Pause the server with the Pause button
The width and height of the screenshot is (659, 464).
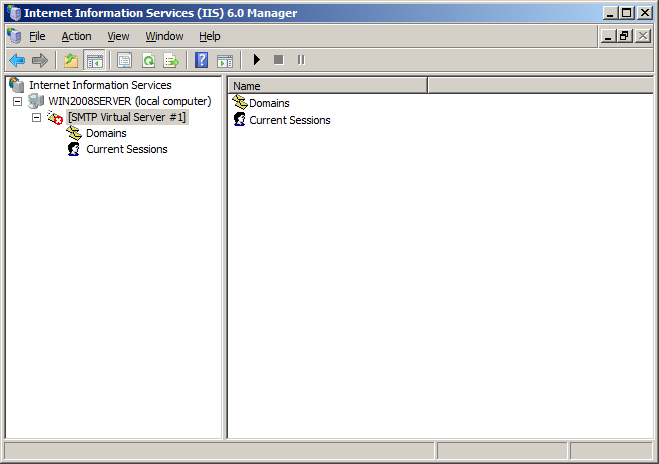tap(301, 60)
